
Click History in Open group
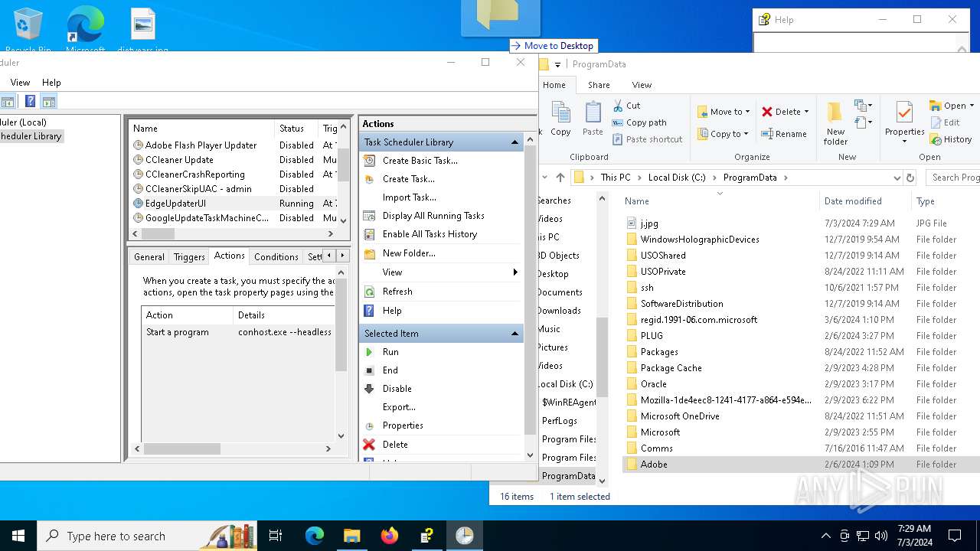point(951,139)
